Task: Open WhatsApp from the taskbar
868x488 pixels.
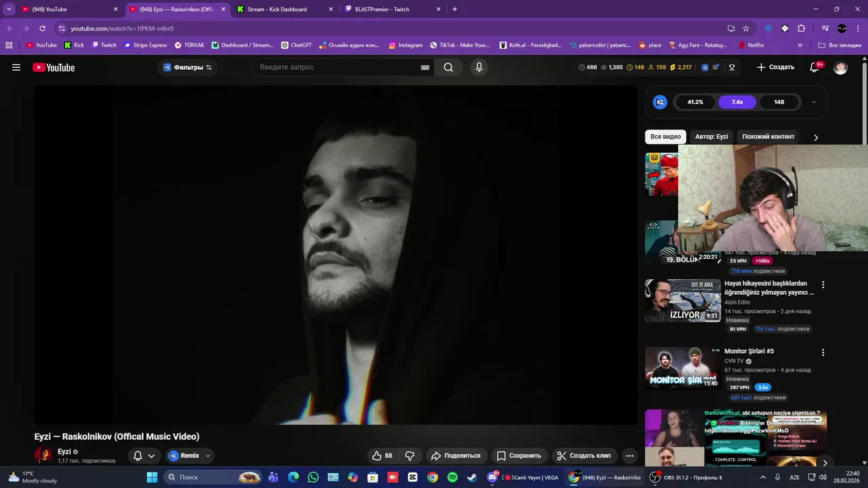Action: click(x=313, y=477)
